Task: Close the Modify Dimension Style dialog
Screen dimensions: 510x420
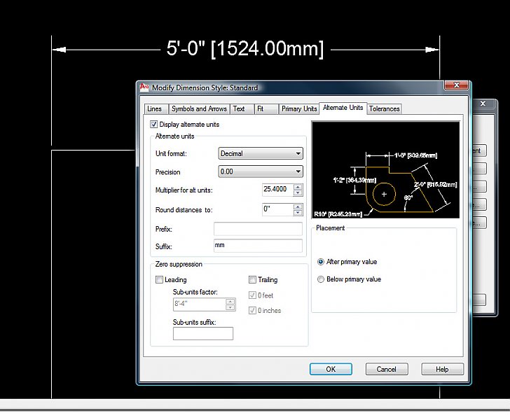Action: (x=456, y=85)
